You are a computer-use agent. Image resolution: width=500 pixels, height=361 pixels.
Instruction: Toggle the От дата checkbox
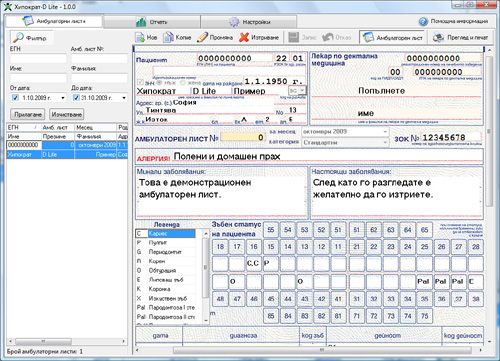[x=15, y=98]
